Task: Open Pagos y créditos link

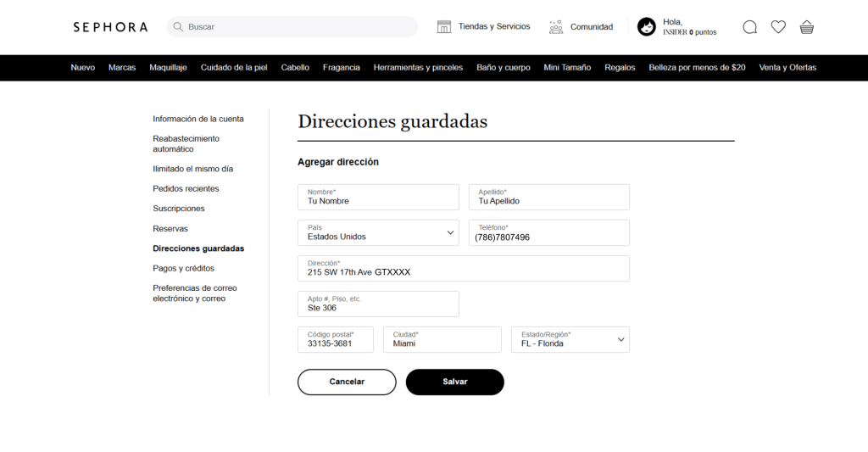Action: [183, 268]
